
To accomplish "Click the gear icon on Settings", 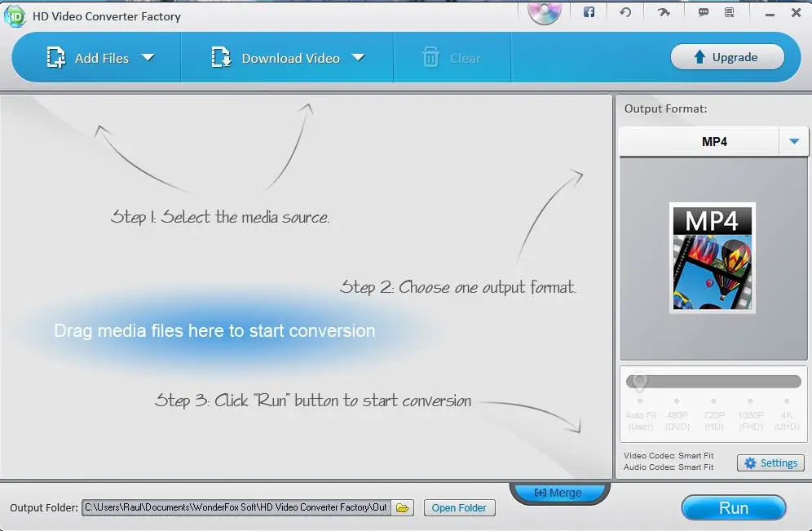I will 750,462.
